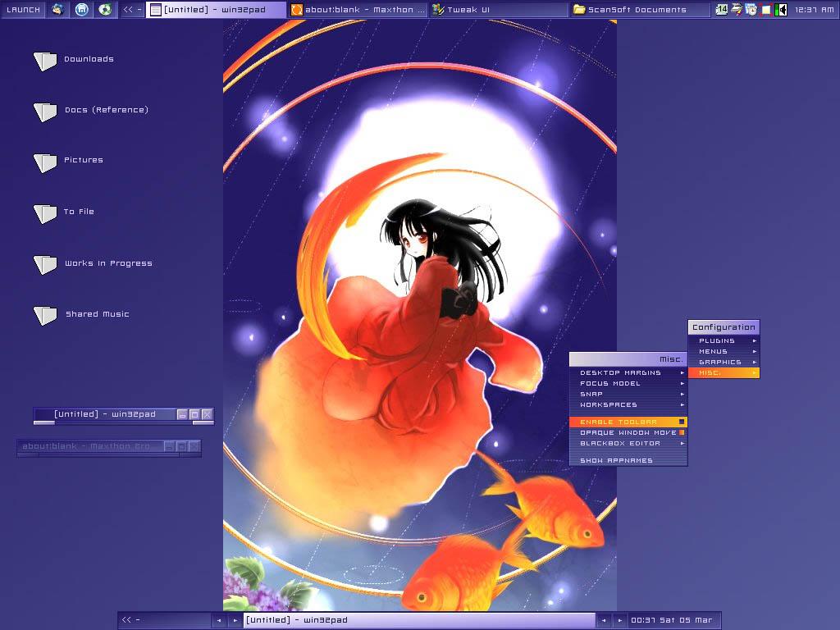Click previous workspace arrow on bottom bar
This screenshot has height=630, width=840.
coord(218,620)
